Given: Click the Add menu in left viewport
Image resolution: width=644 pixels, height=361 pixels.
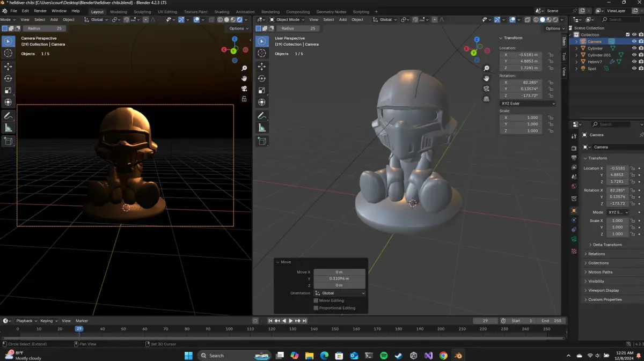Looking at the screenshot, I should 54,19.
